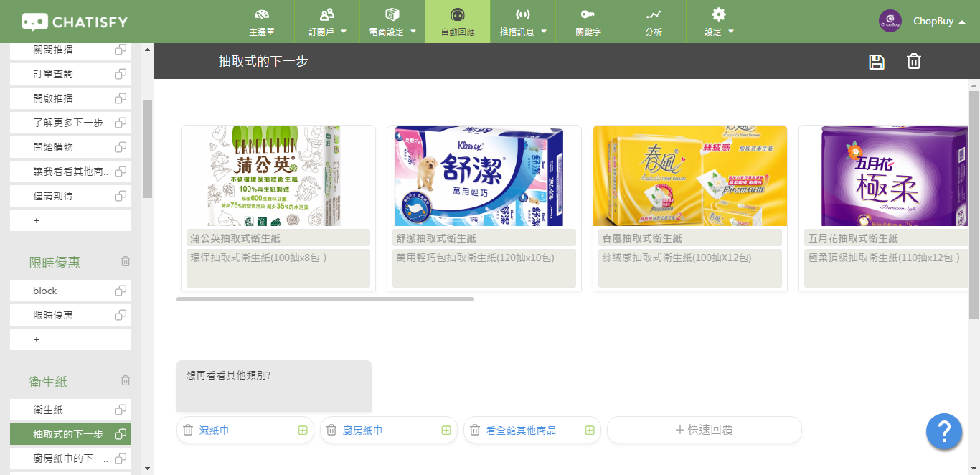Click the green plus icon on 廚房紙巾
Screen dimensions: 980x475
coord(446,431)
